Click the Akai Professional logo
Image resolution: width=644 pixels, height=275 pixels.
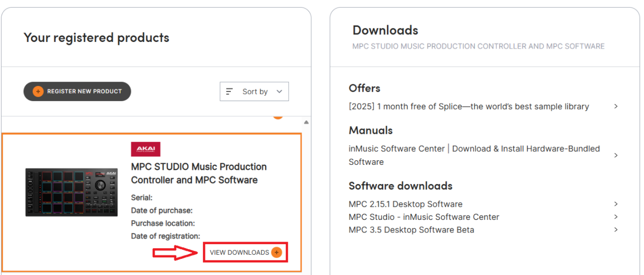pos(145,149)
